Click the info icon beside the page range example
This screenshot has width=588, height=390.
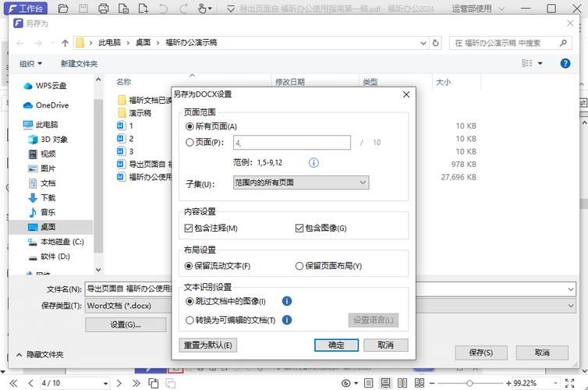pos(313,163)
